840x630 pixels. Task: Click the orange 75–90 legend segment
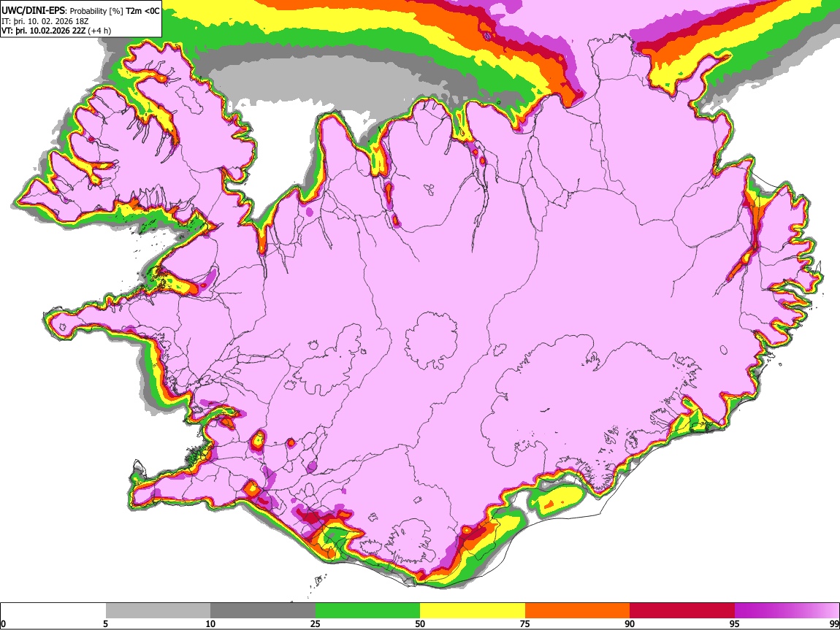[577, 611]
